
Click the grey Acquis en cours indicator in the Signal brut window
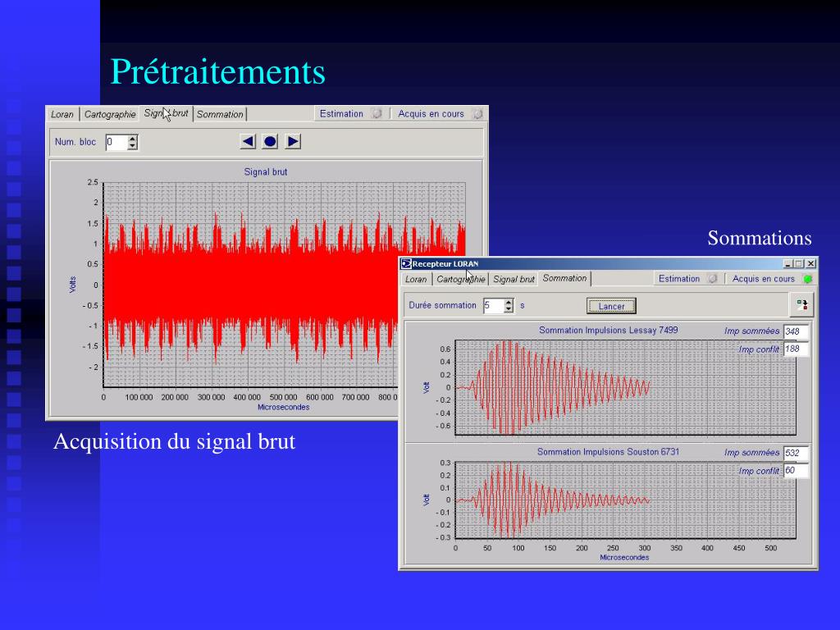(x=477, y=114)
